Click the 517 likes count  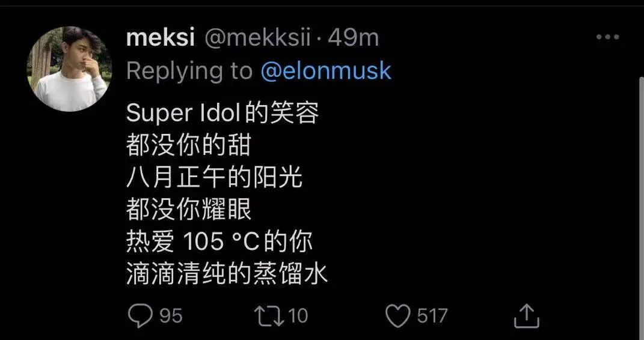tap(432, 315)
